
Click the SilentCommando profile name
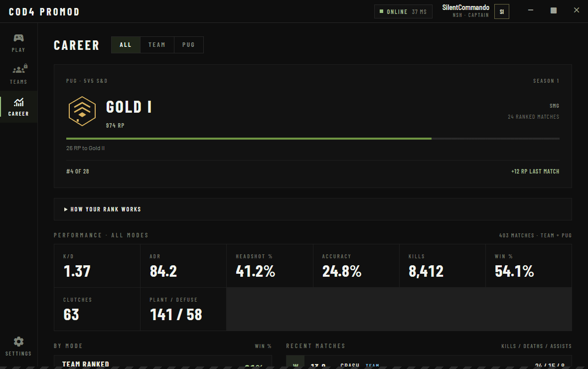pos(465,7)
